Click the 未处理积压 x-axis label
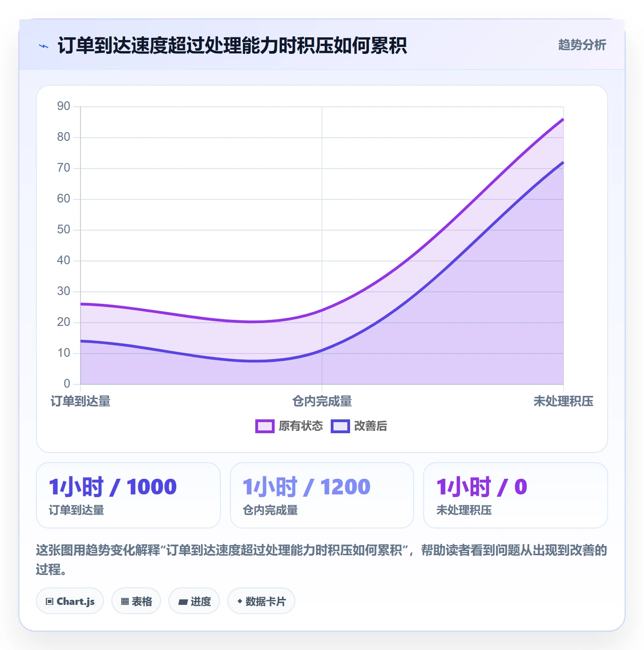Viewport: 644px width, 650px height. (x=563, y=401)
